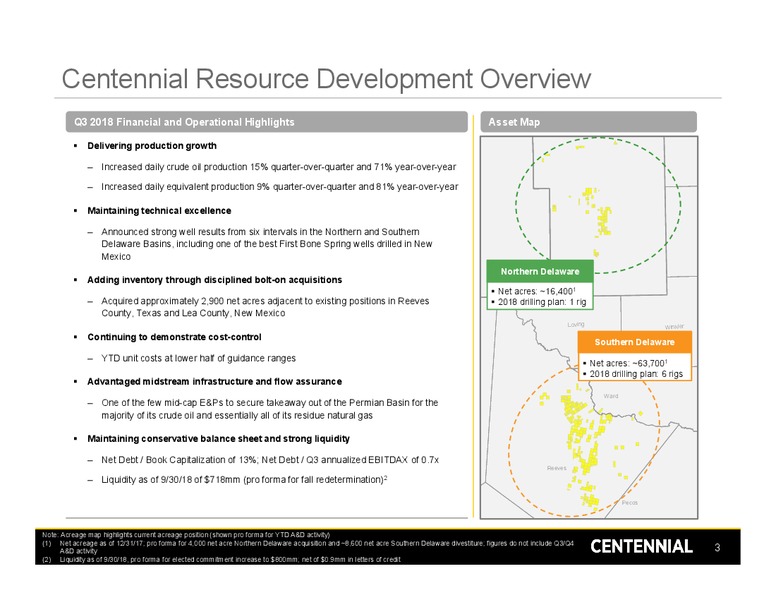Click the text about mid-cap E&Ps securing takeaway

point(270,409)
